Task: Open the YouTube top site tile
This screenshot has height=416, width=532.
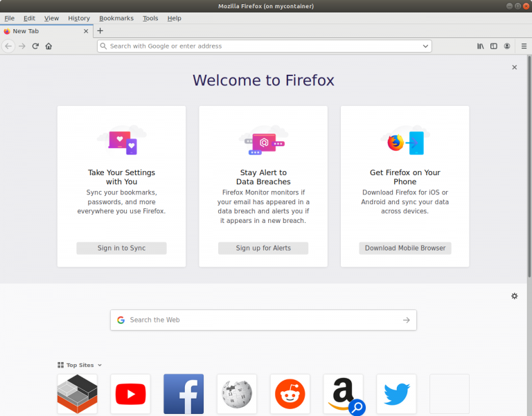Action: 130,394
